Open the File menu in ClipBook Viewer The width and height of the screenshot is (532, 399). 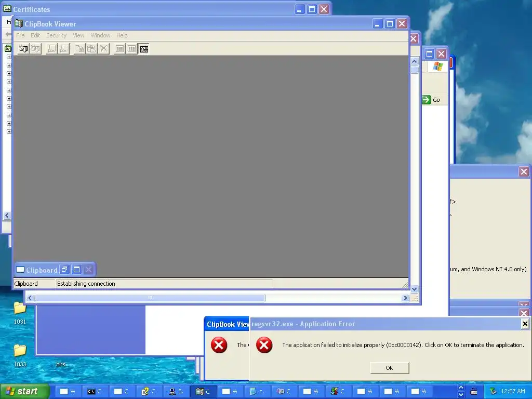point(20,35)
